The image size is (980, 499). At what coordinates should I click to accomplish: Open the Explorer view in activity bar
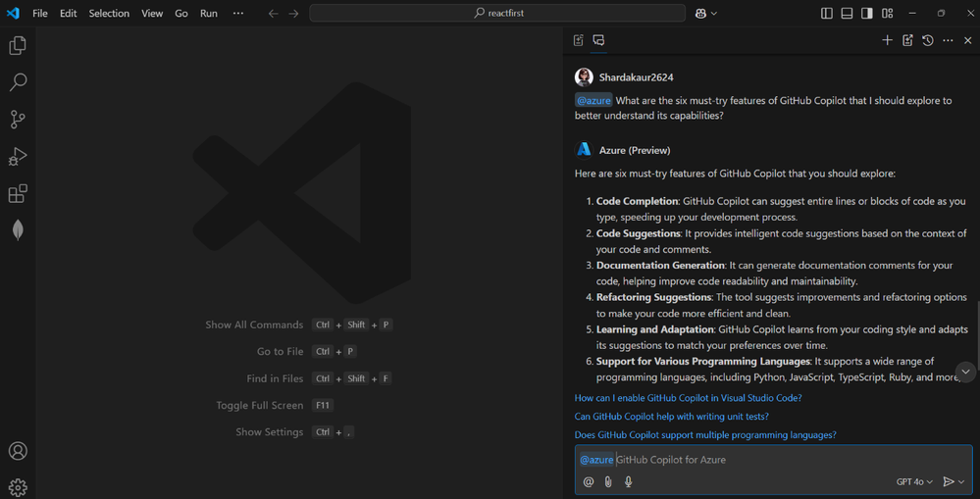click(18, 45)
